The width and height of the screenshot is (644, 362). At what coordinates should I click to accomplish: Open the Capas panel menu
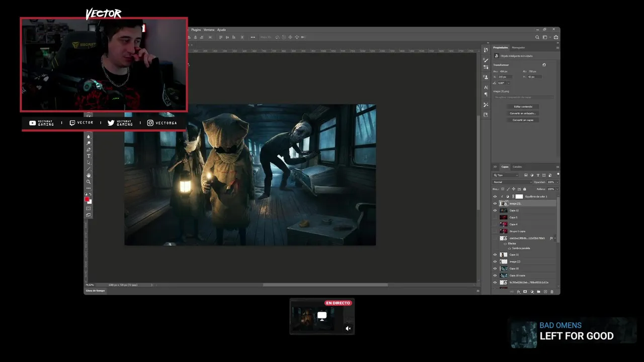[x=557, y=167]
